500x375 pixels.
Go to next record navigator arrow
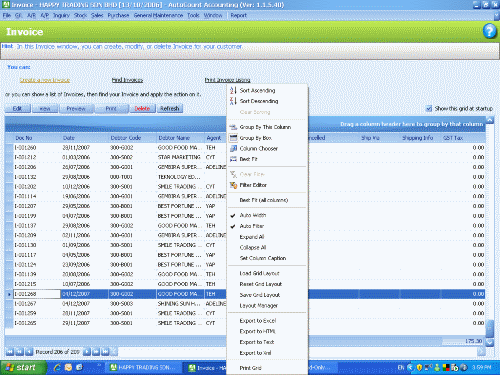point(87,352)
